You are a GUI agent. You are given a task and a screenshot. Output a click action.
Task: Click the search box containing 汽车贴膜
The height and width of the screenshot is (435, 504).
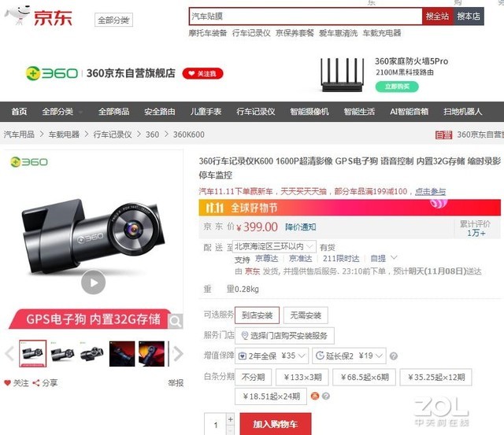pos(306,16)
